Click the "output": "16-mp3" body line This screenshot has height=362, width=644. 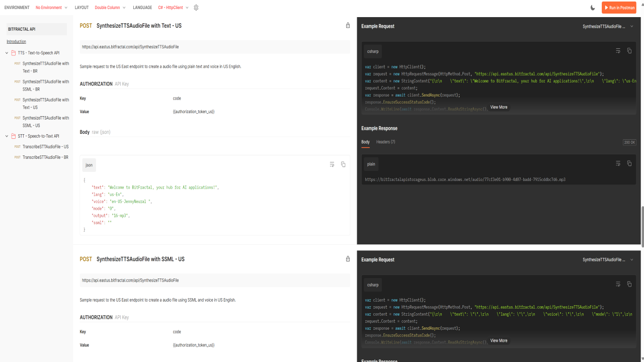(x=111, y=215)
